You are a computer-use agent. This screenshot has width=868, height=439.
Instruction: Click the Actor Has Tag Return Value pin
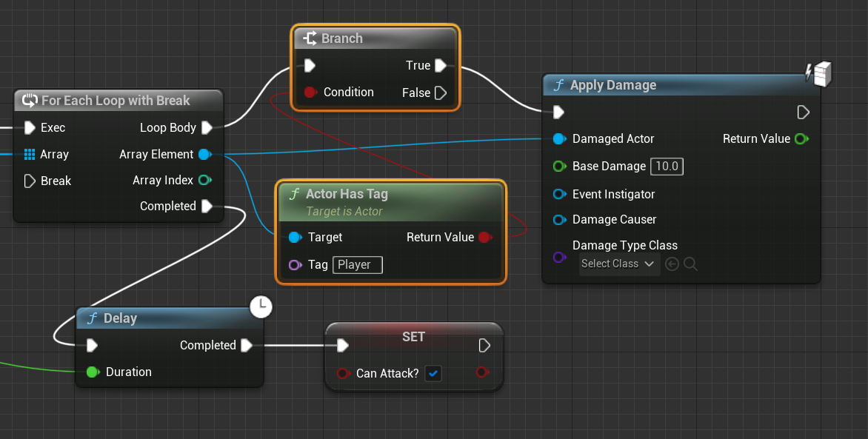pos(484,238)
